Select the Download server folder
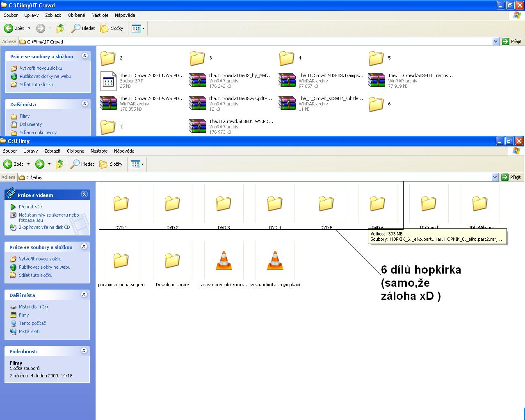 (x=172, y=261)
